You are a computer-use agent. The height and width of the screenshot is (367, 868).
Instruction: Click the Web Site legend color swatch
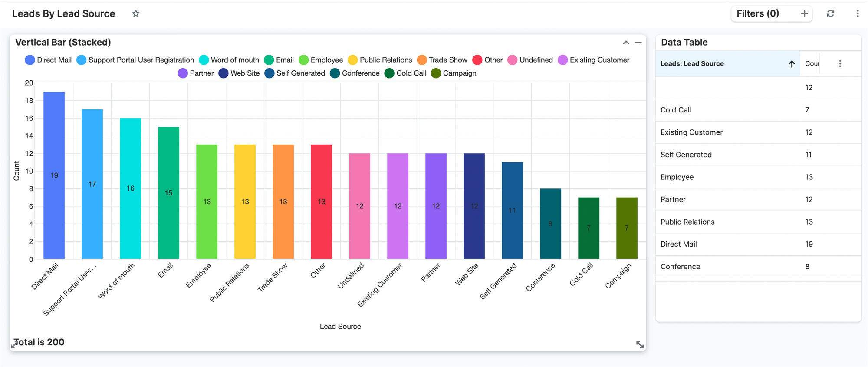click(x=224, y=73)
